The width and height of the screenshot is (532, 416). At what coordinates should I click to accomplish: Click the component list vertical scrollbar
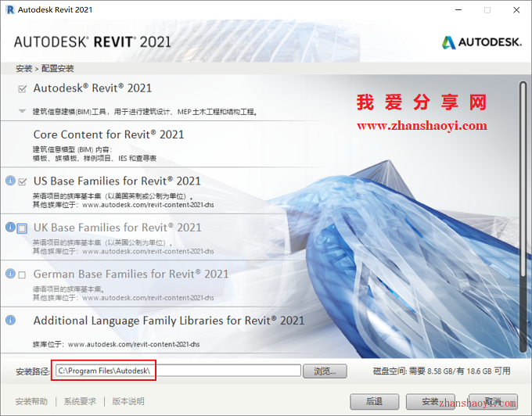523,217
